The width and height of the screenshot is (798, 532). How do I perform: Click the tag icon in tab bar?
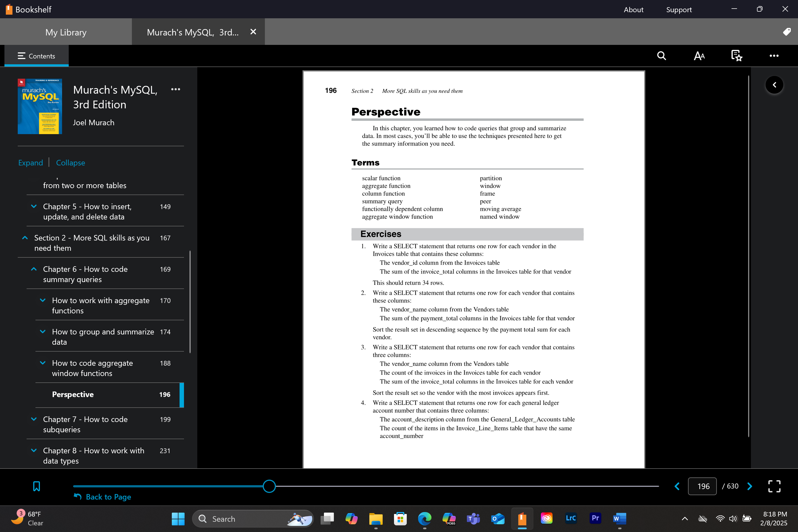[x=787, y=32]
